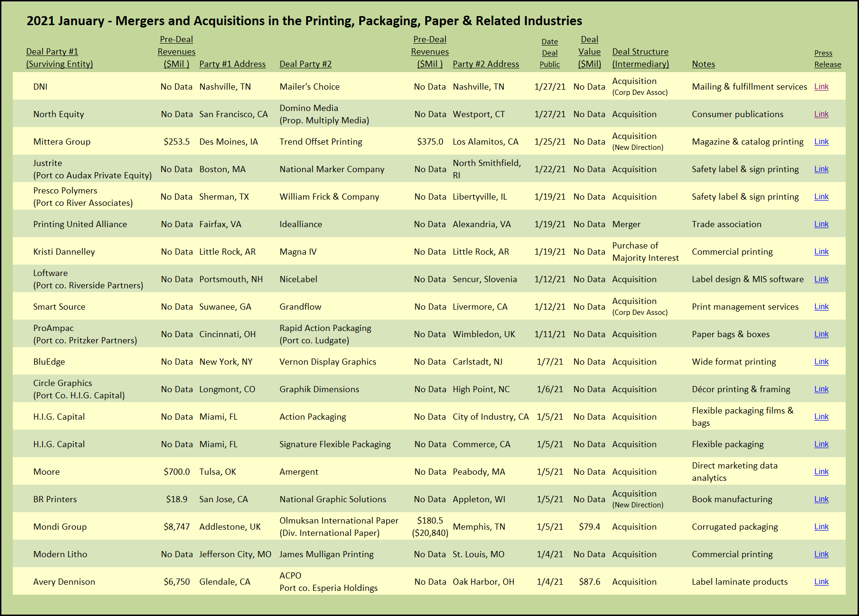Select the Décor printing & framing note

741,389
